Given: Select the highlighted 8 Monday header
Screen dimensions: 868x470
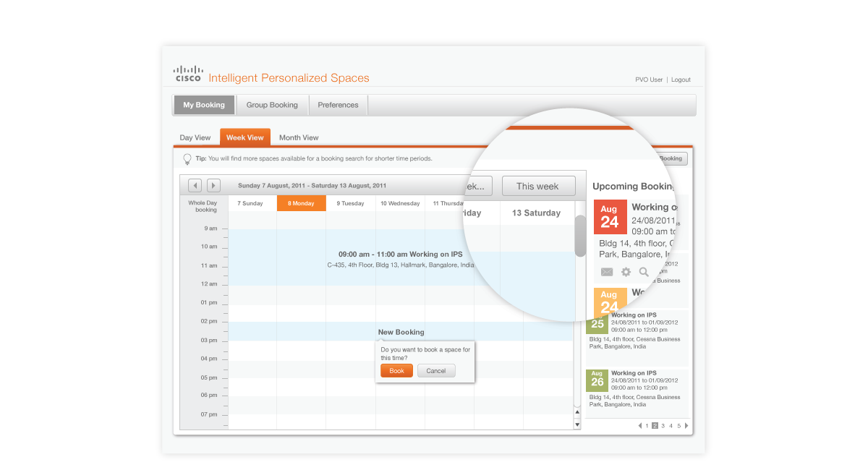Looking at the screenshot, I should (301, 203).
